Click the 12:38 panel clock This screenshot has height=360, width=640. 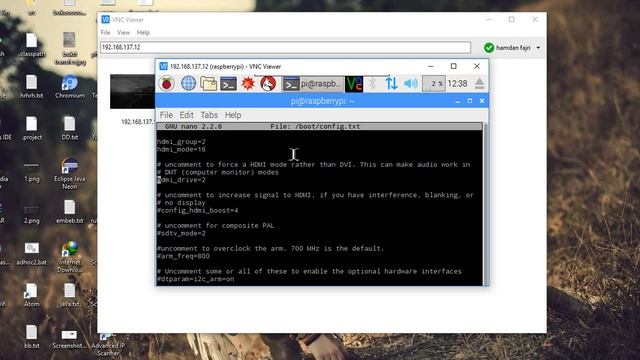458,84
